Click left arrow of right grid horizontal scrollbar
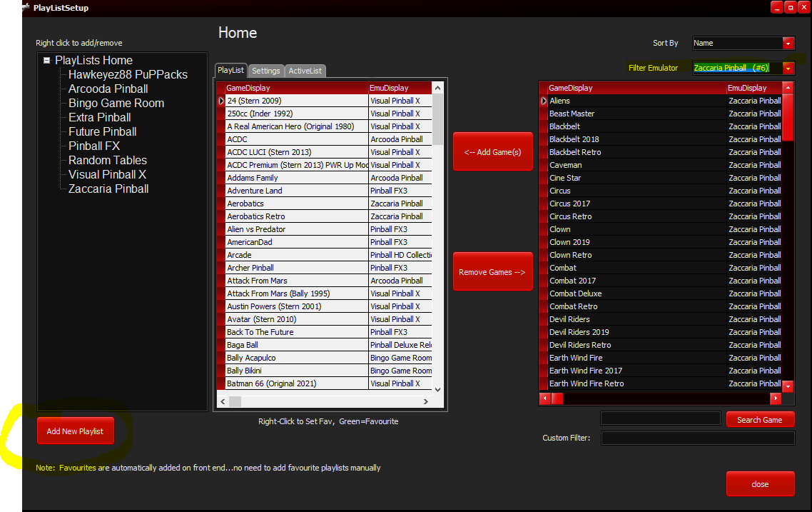 (545, 398)
